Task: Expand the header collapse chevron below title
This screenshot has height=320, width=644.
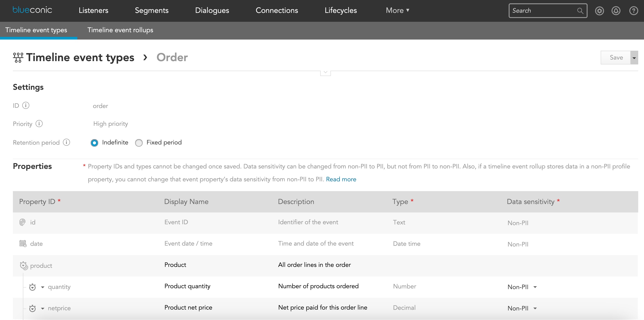Action: tap(326, 72)
